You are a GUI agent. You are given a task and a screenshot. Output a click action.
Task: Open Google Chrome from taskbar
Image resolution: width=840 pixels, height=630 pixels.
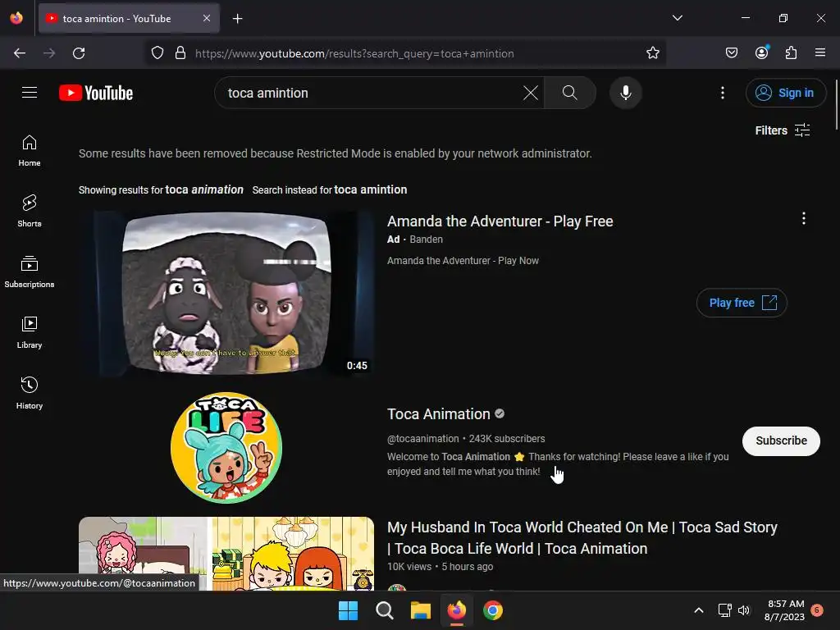pyautogui.click(x=493, y=610)
